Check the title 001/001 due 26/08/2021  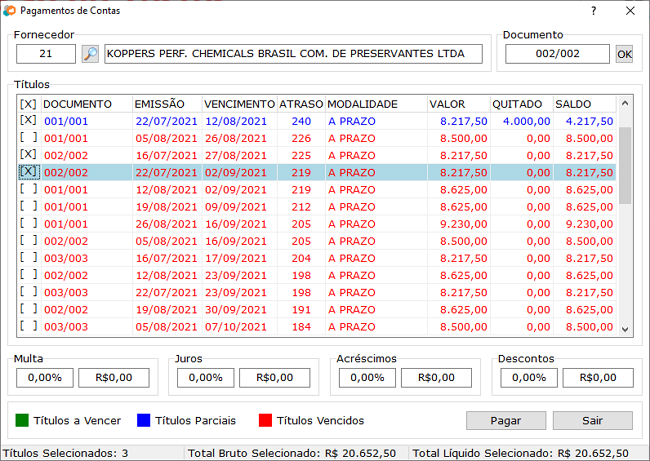[28, 138]
